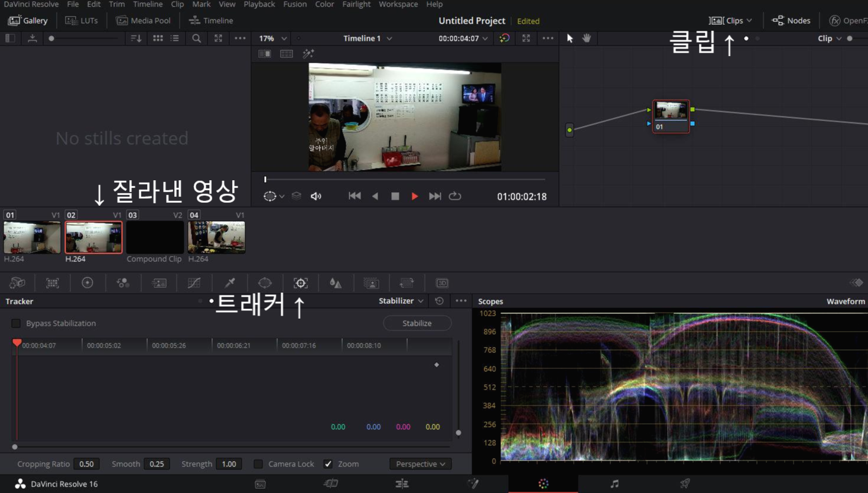The image size is (868, 493).
Task: Open the Color Wheels palette
Action: point(87,283)
